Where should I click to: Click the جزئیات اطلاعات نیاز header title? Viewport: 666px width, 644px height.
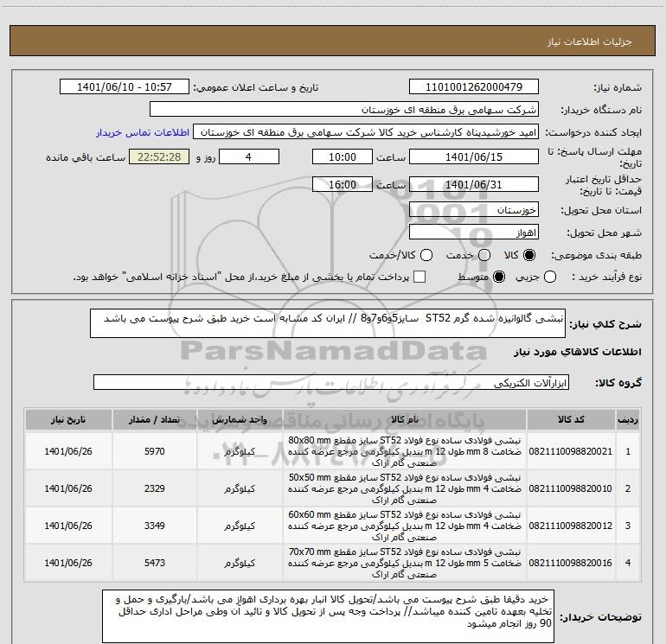click(590, 41)
